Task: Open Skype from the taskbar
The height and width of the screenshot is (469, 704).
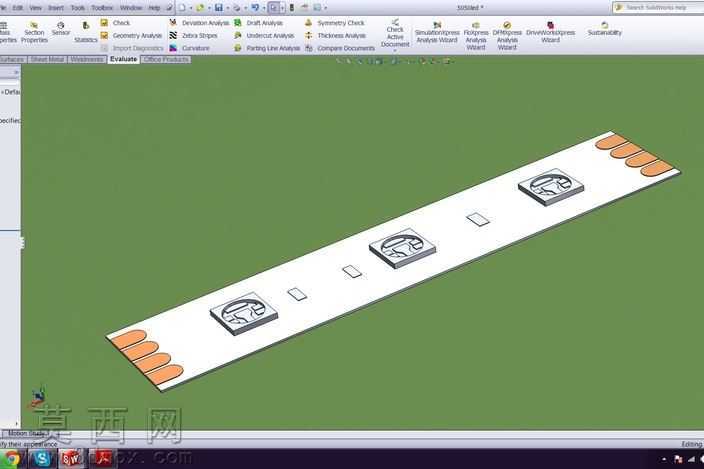Action: (42, 458)
